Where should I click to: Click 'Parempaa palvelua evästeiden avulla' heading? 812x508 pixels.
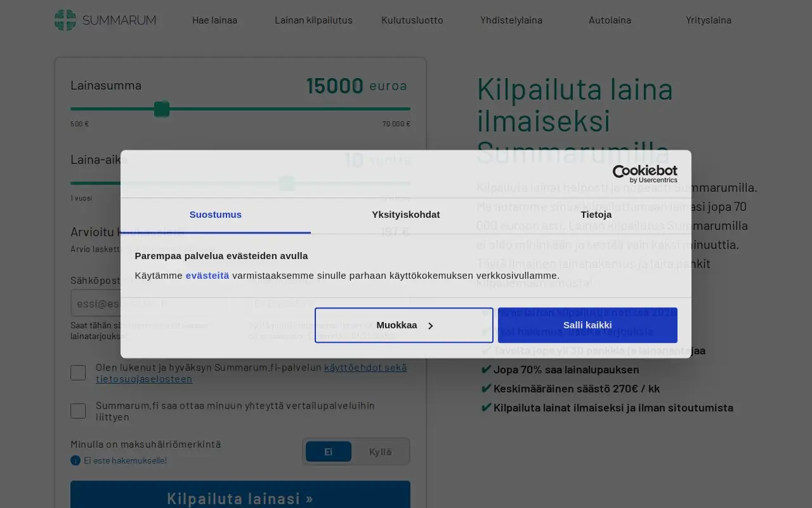221,255
